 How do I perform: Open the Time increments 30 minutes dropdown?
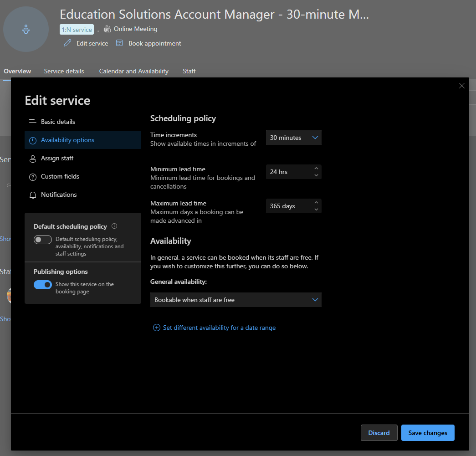[x=293, y=138]
